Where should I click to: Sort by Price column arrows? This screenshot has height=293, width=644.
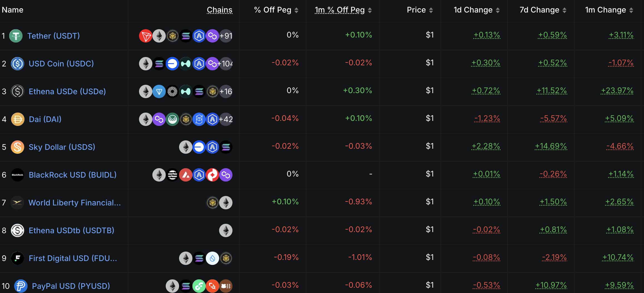pos(431,10)
